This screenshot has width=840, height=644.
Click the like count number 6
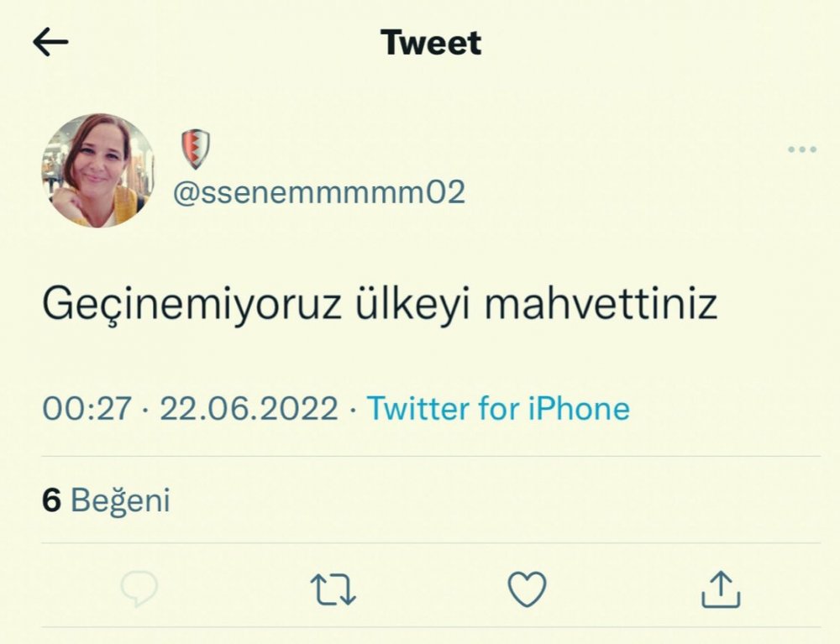pyautogui.click(x=52, y=500)
